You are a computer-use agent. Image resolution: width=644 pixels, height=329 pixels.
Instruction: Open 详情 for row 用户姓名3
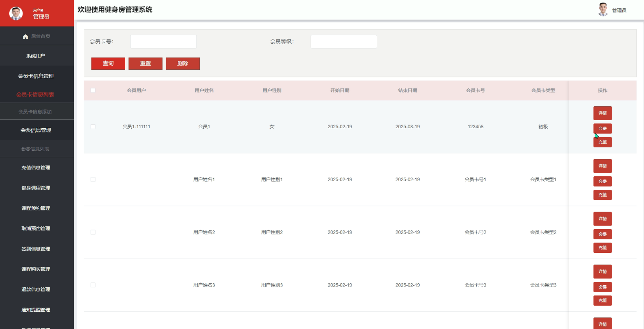click(x=603, y=271)
